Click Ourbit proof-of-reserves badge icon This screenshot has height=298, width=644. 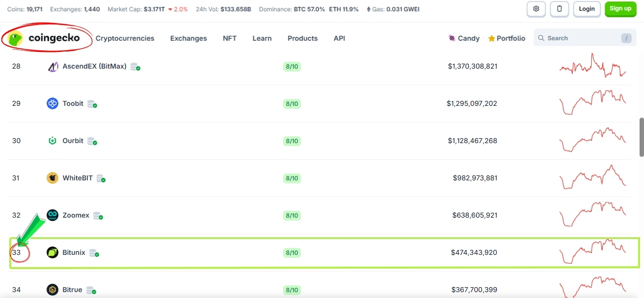[92, 141]
